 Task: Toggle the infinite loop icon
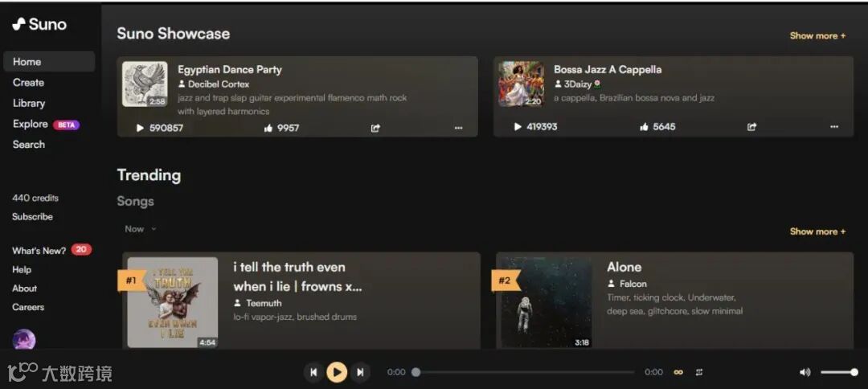[678, 372]
